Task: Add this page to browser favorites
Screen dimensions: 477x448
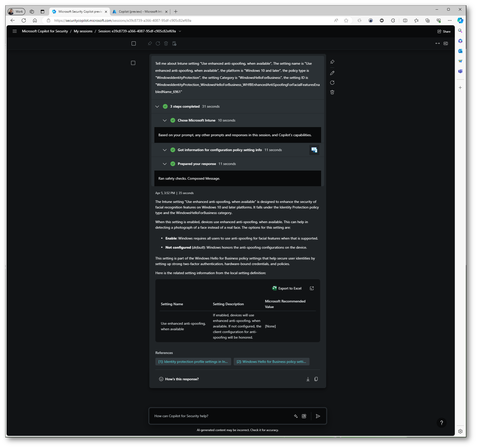Action: click(x=346, y=20)
